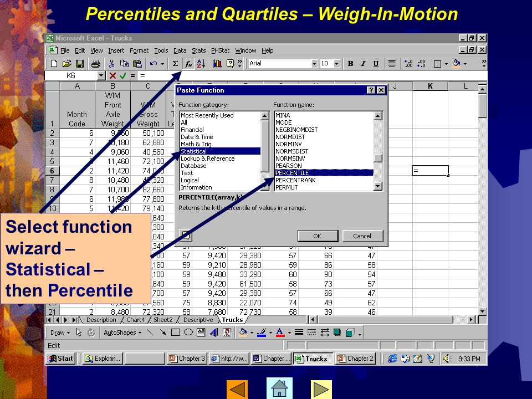Viewport: 532px width, 399px height.
Task: Switch to Chapter 3 taskbar window
Action: coord(187,359)
